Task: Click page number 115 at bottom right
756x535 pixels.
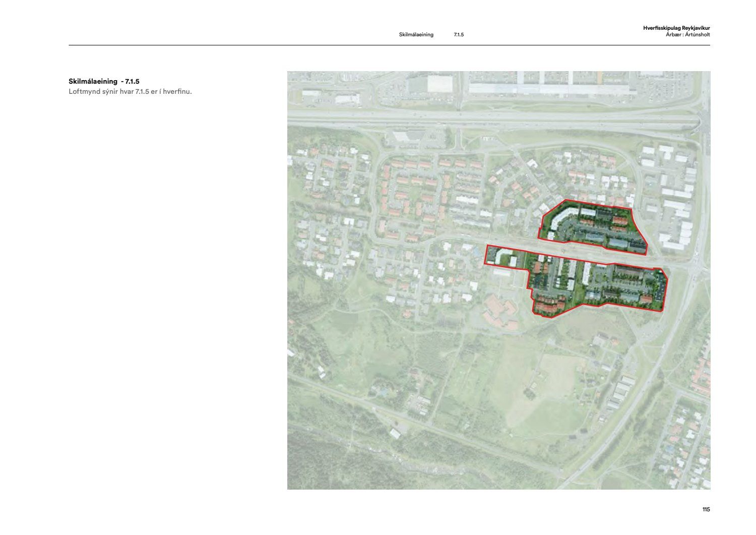Action: pos(706,509)
